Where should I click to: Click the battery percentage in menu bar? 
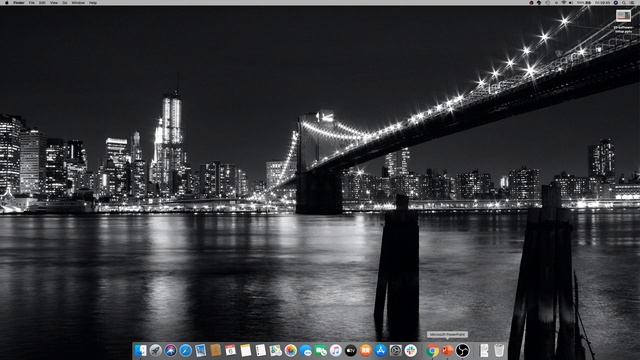tap(580, 2)
